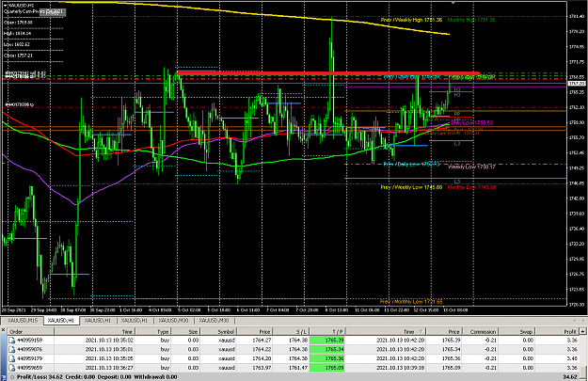588x381 pixels.
Task: Click the Quarterly Cam-Pivots label on chart
Action: coord(34,11)
